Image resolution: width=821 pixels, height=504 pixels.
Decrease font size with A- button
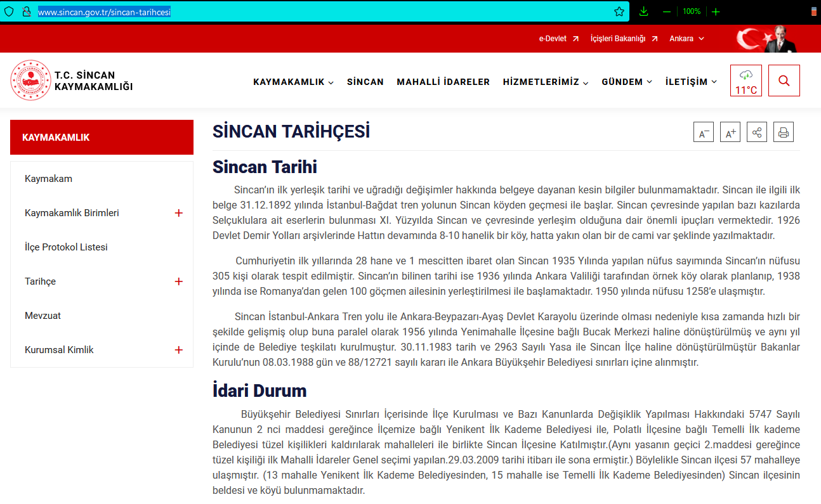(704, 132)
